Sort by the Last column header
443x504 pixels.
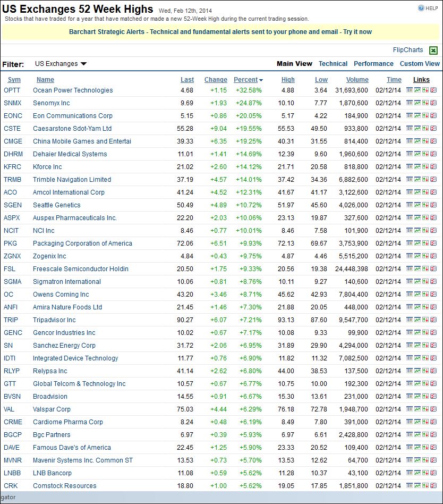(x=188, y=80)
